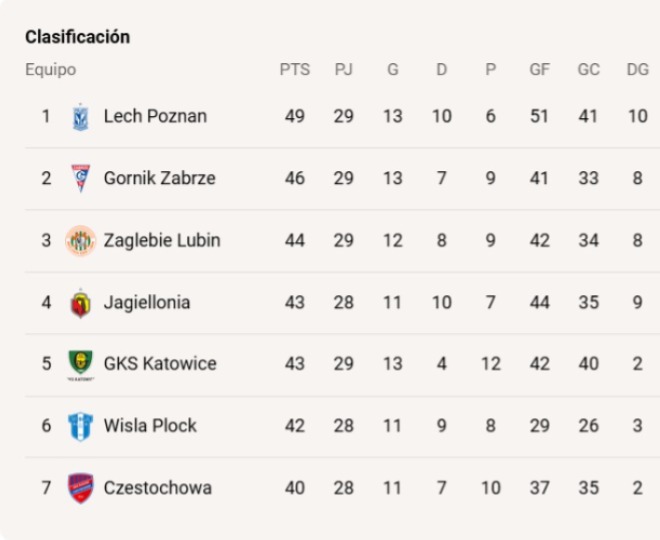This screenshot has width=660, height=540.
Task: Open the Wisla Plock team name
Action: click(x=150, y=426)
